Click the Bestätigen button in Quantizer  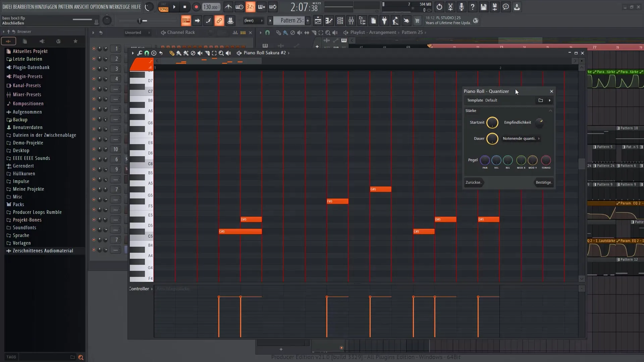[543, 182]
